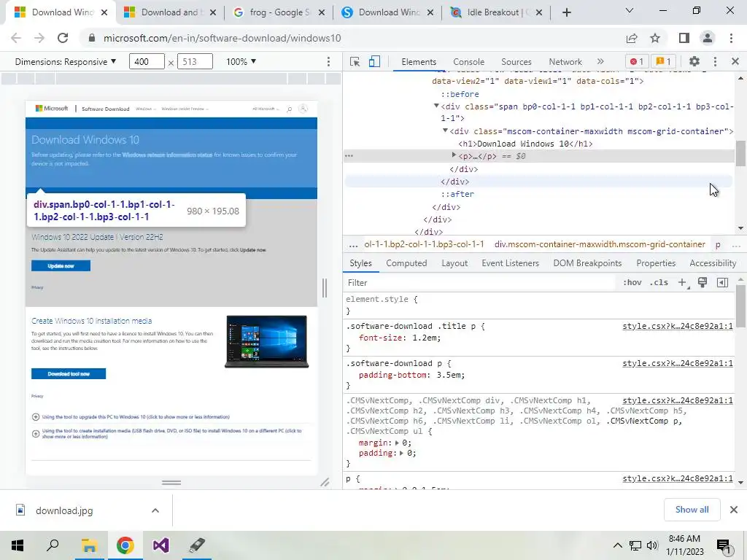Open the Properties tab
Screen dimensions: 747x560
coord(656,263)
